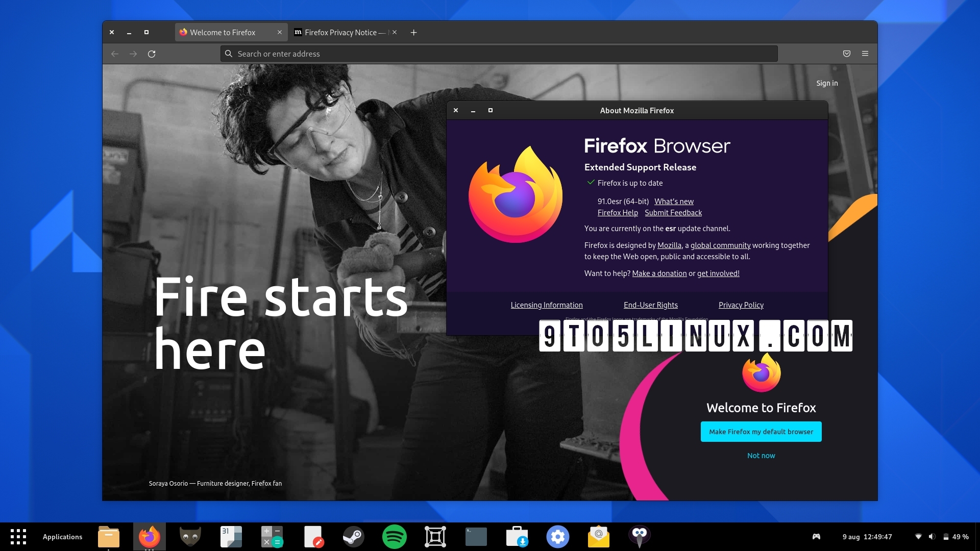
Task: Click the battery percentage indicator in tray
Action: (x=955, y=536)
